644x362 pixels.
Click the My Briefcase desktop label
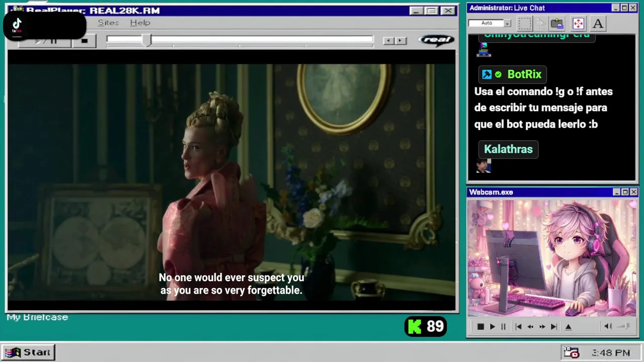click(37, 317)
